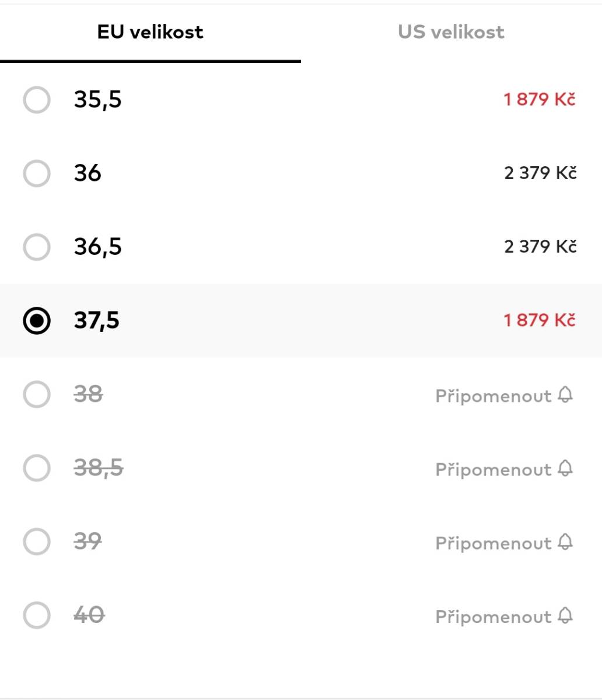The height and width of the screenshot is (700, 602).
Task: Tap the bell icon for size 38,5
Action: tap(565, 468)
